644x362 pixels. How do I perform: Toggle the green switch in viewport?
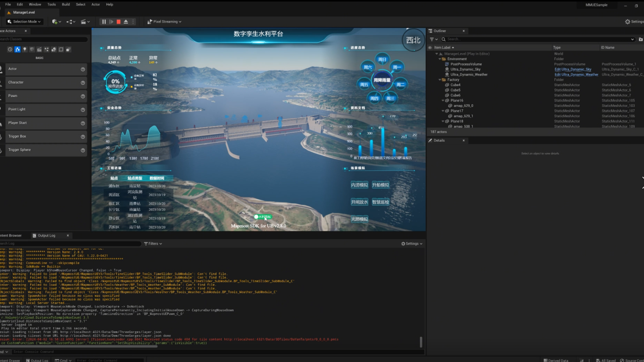(263, 217)
